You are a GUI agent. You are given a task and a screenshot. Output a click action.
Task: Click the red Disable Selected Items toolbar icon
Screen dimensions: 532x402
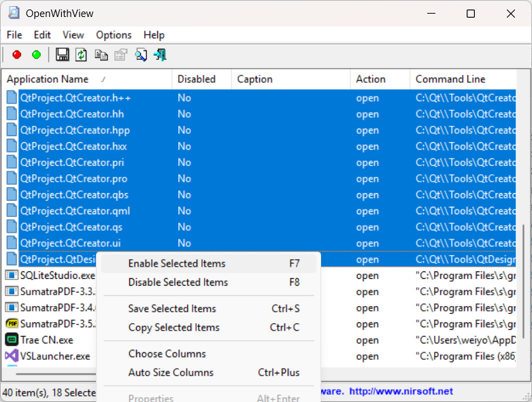(16, 54)
